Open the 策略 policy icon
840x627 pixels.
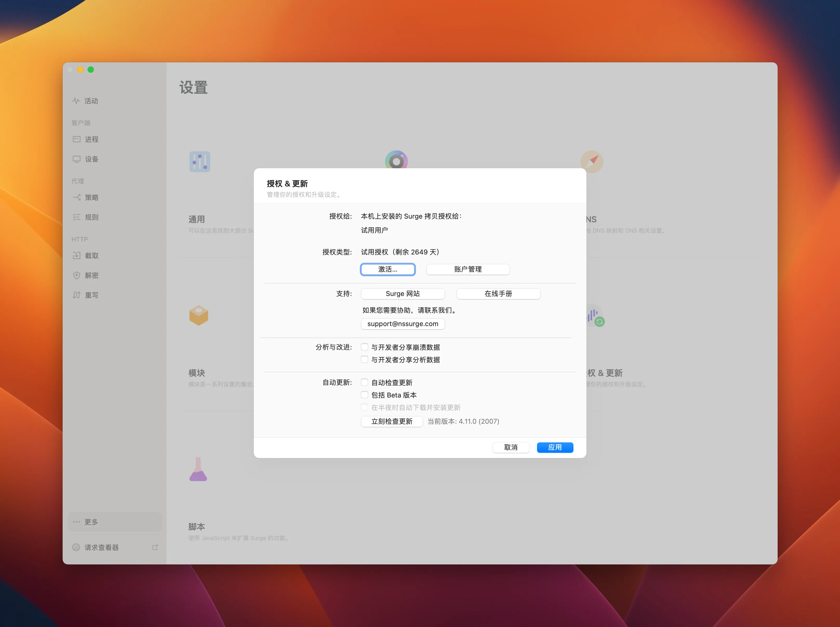[x=76, y=197]
